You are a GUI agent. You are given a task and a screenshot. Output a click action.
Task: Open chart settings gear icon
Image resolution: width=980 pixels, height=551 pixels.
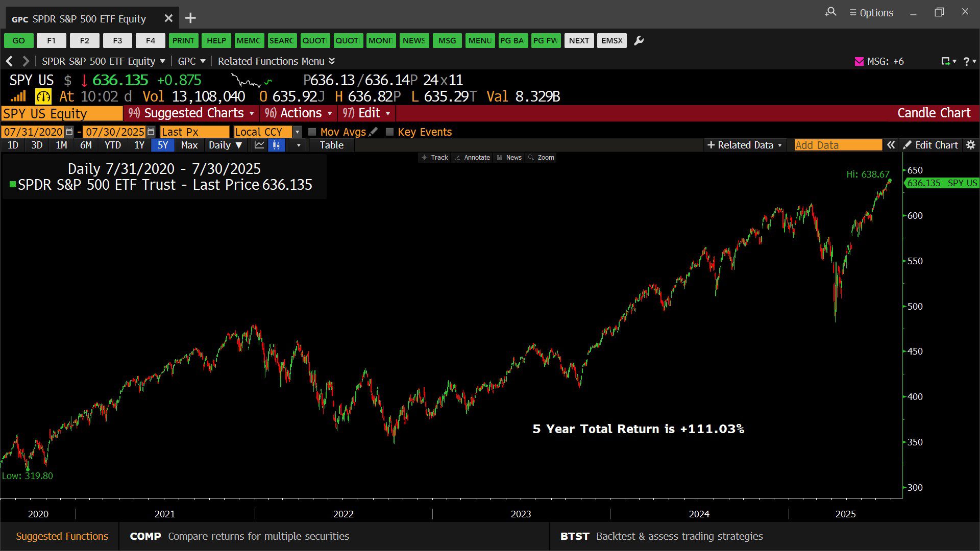point(971,145)
